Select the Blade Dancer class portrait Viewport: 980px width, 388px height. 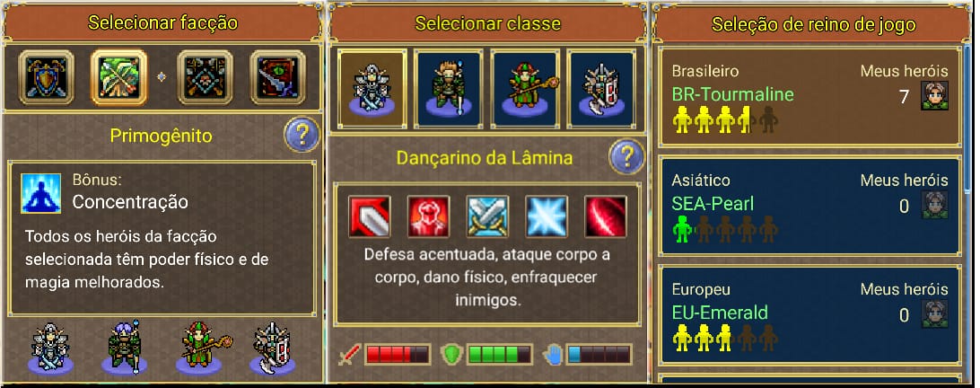[372, 88]
